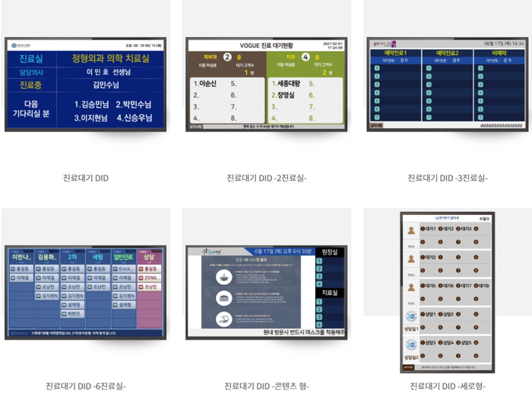Click the 세종대왕 entry in waiting list
Image resolution: width=532 pixels, height=398 pixels.
pyautogui.click(x=286, y=84)
